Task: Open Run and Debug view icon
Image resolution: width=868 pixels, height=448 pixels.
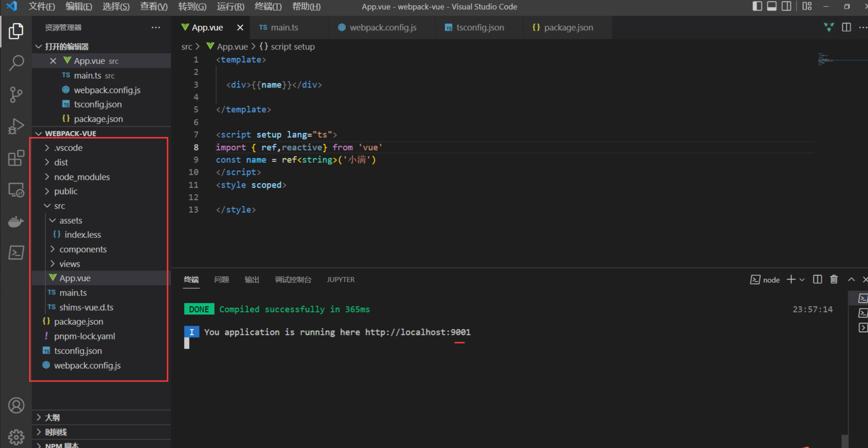Action: [16, 126]
